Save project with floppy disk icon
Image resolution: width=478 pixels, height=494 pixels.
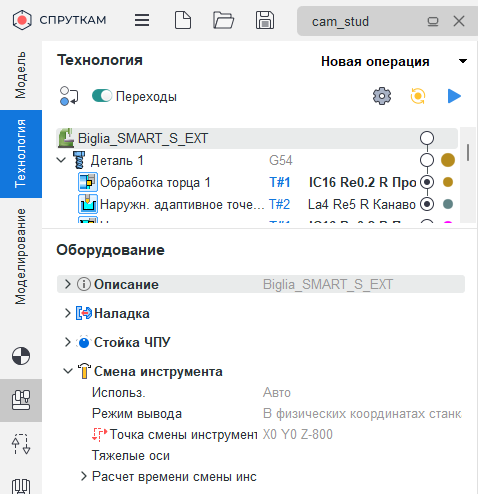[265, 20]
